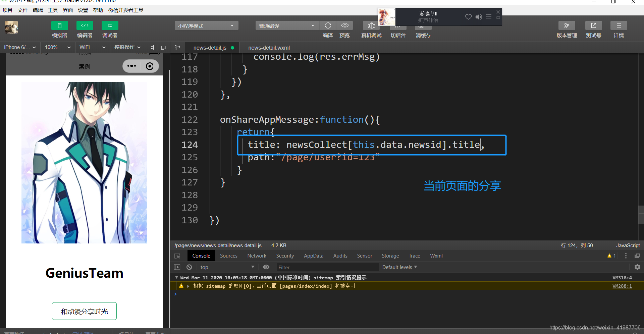Screen dimensions: 644x334
Task: Open the 设置 menu
Action: tap(83, 10)
